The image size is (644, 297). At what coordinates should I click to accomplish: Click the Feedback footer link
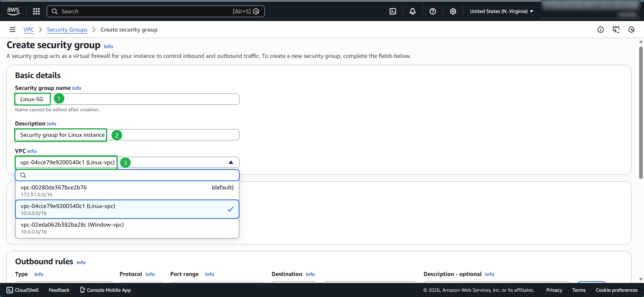pos(59,290)
